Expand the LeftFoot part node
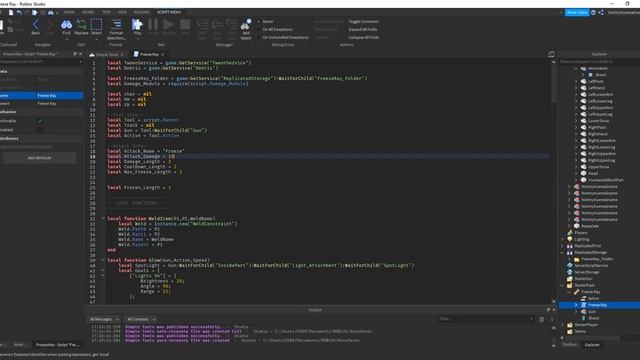This screenshot has height=360, width=640. tap(576, 81)
